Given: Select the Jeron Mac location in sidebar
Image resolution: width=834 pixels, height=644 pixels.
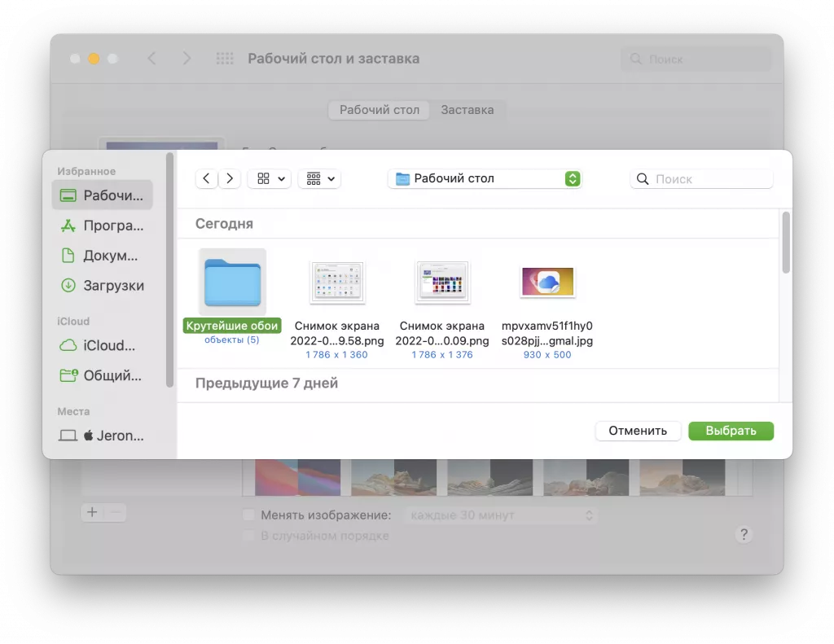Looking at the screenshot, I should click(x=102, y=436).
